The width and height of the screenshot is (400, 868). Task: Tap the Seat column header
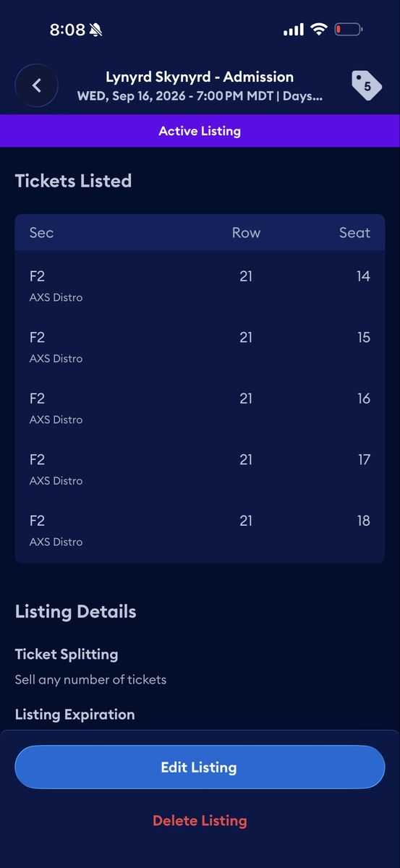[x=354, y=232]
